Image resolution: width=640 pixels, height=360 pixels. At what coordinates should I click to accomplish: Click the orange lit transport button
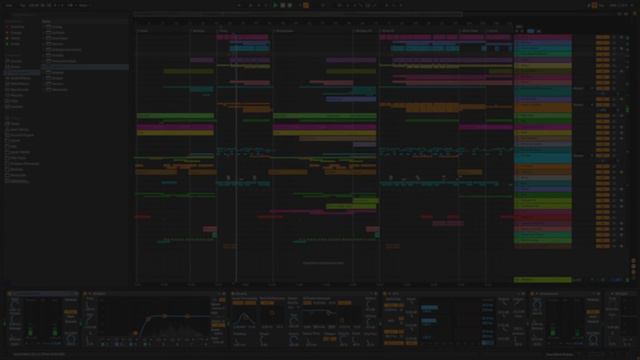tap(306, 5)
